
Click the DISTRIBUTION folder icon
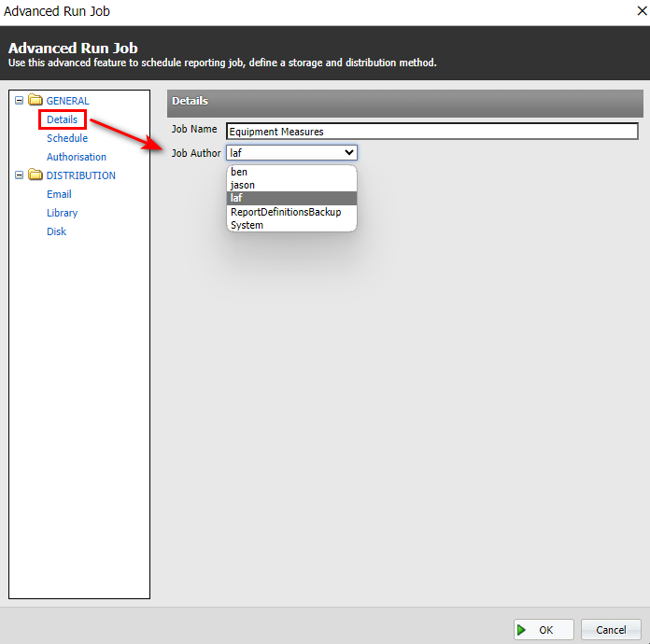tap(35, 175)
